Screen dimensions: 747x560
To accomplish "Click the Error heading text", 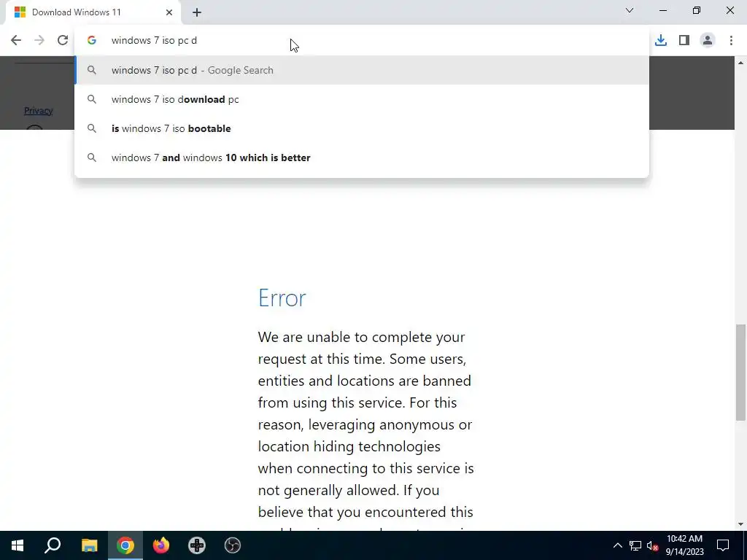I will (x=282, y=298).
